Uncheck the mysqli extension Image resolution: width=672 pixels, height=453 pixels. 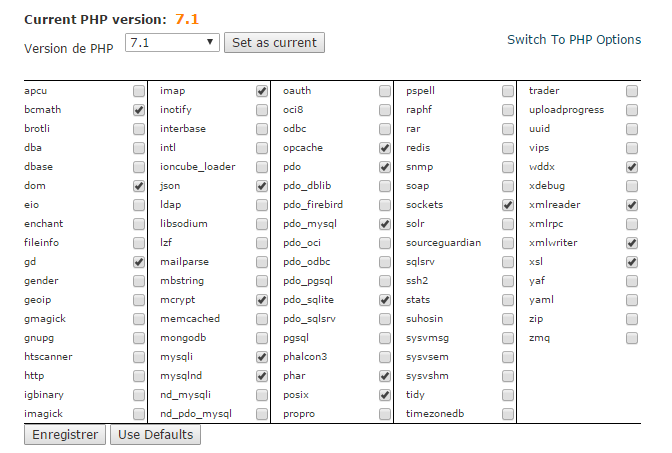pyautogui.click(x=262, y=357)
